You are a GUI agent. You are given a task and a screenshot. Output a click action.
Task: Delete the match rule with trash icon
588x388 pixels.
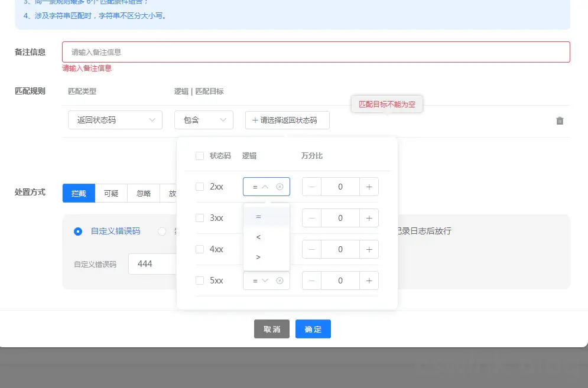[x=560, y=120]
